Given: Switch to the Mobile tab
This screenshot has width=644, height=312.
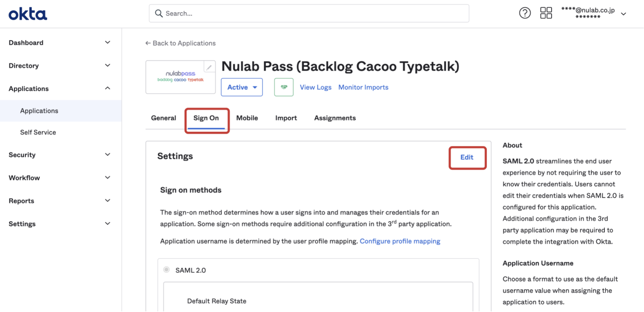Looking at the screenshot, I should click(x=247, y=118).
